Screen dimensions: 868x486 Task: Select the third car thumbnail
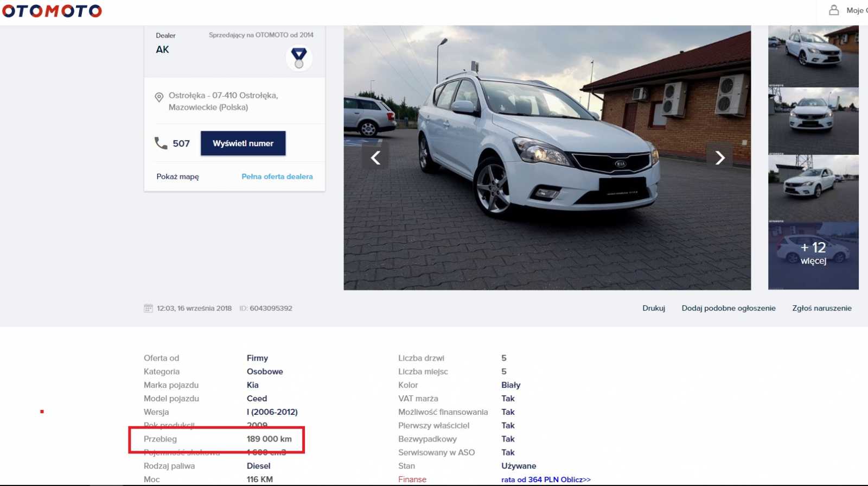[813, 188]
